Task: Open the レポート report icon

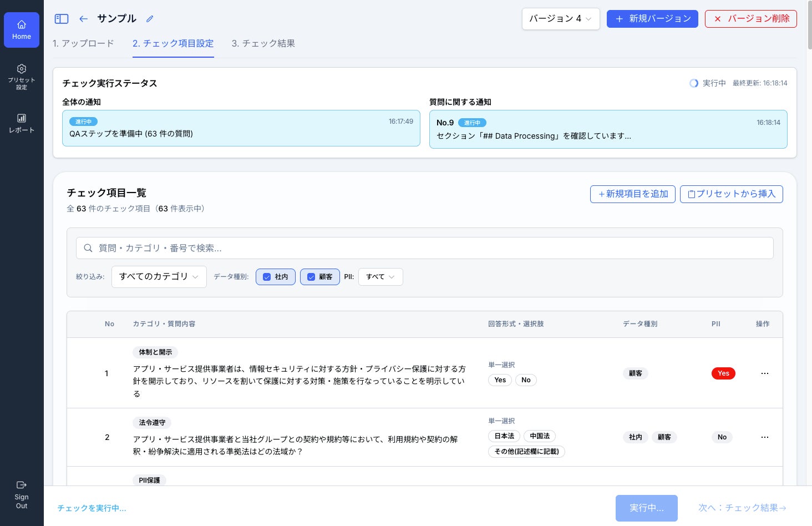Action: click(22, 118)
